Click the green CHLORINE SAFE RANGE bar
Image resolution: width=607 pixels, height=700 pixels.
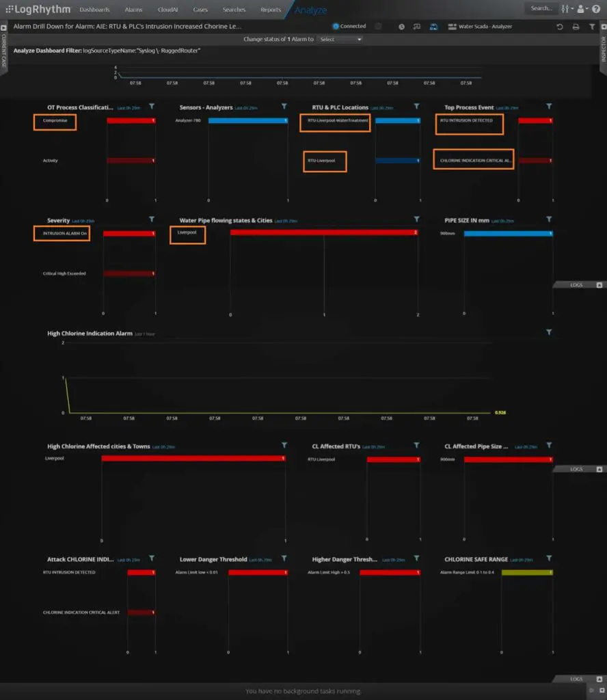coord(526,572)
